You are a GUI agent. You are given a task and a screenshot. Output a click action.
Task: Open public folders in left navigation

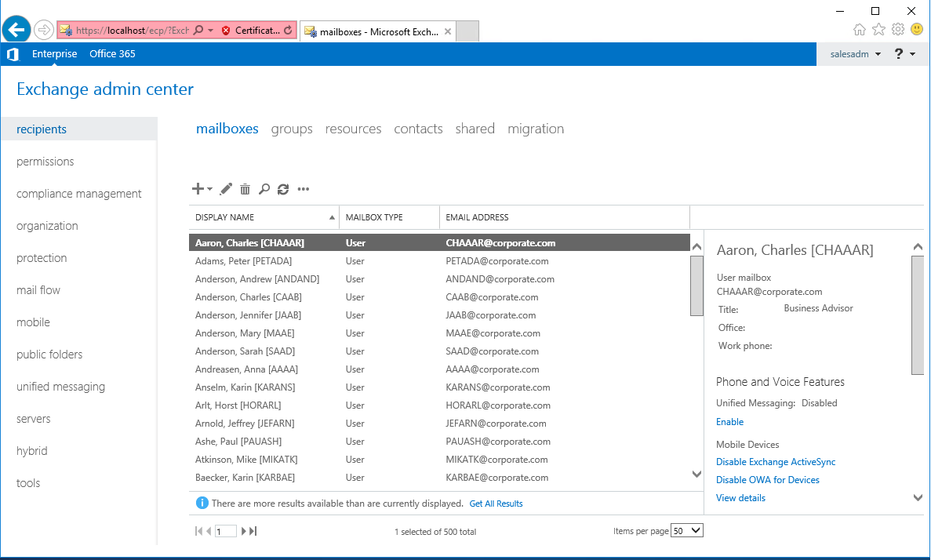(x=49, y=355)
